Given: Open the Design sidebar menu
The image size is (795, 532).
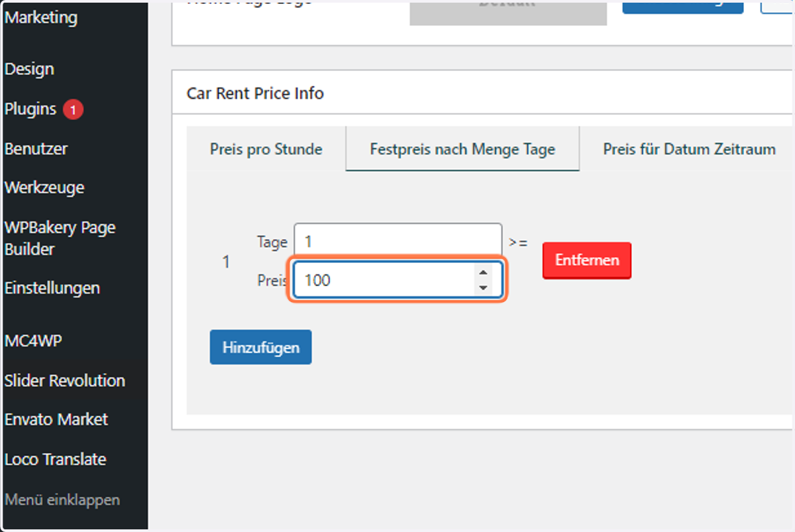Looking at the screenshot, I should point(29,69).
